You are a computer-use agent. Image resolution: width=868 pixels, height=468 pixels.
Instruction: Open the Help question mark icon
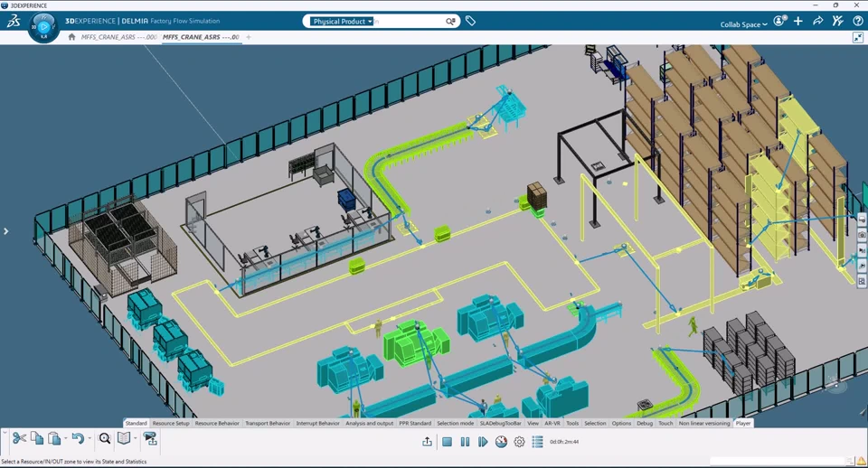tap(857, 21)
